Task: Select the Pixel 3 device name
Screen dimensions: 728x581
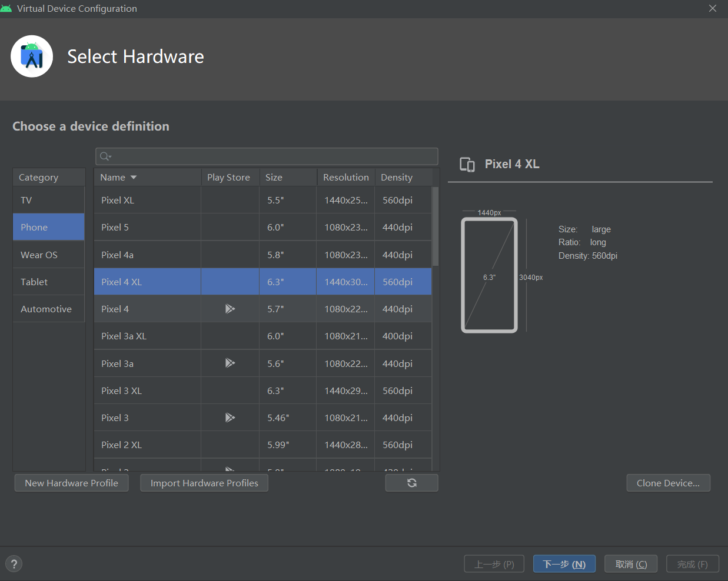Action: (x=115, y=418)
